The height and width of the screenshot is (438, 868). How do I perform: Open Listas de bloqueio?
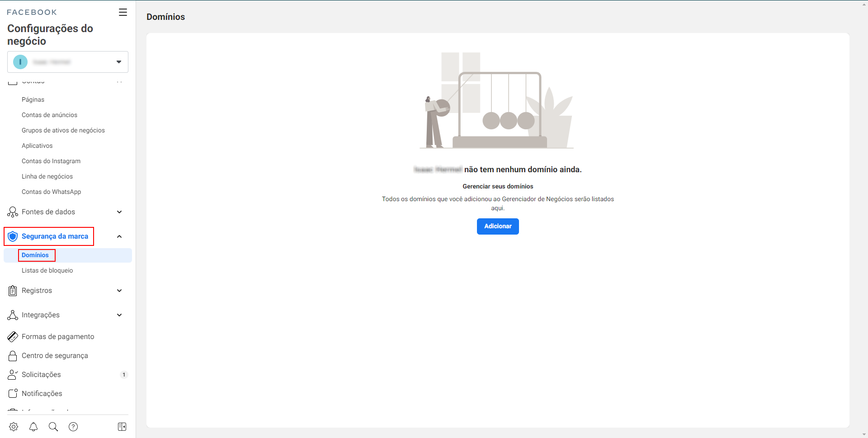coord(47,271)
